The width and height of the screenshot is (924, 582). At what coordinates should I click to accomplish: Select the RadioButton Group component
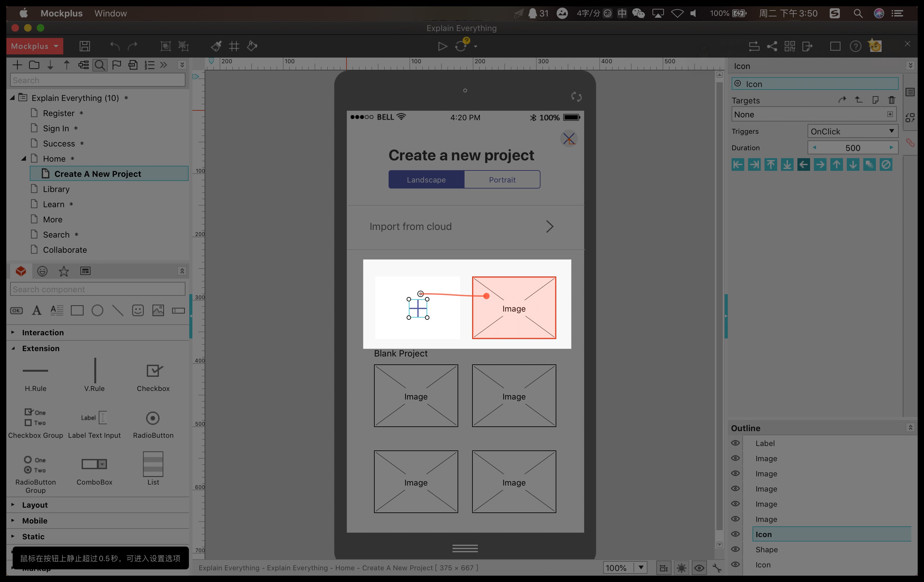36,474
